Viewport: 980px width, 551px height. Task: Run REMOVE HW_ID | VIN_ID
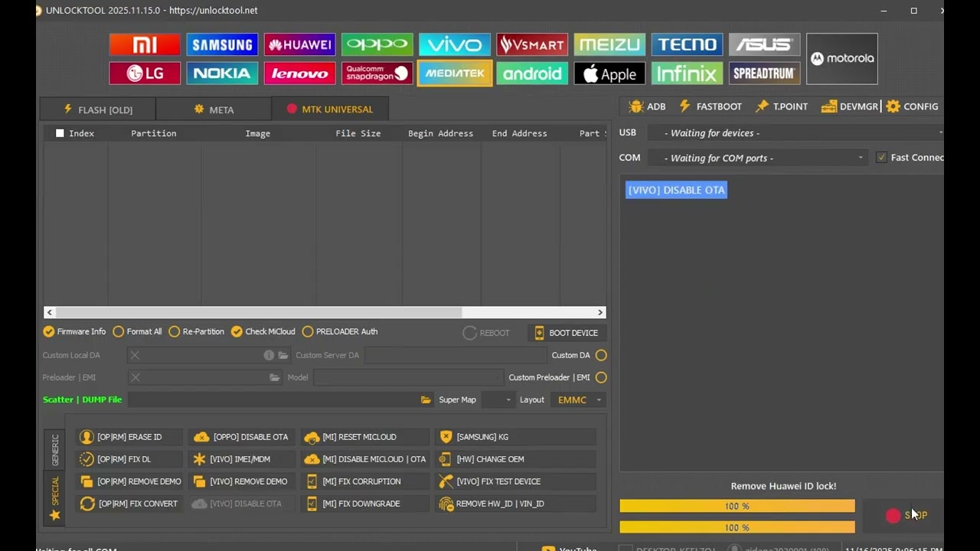[x=515, y=504]
